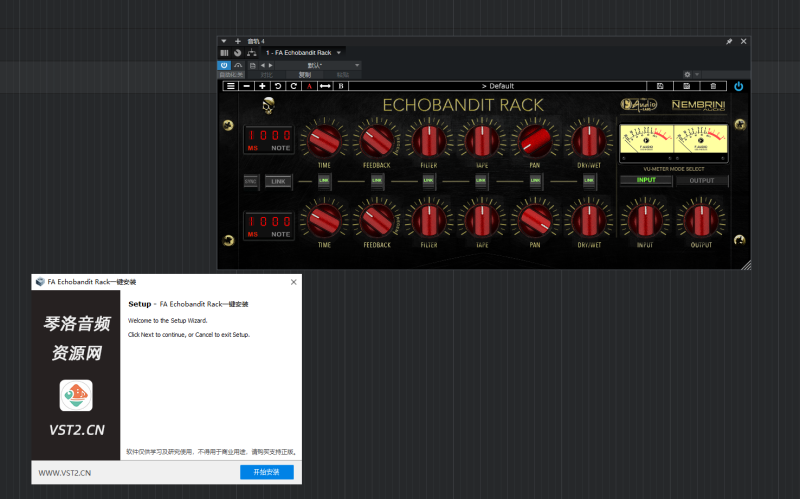800x499 pixels.
Task: Open the '1 - FA Echobandit Rack' plugin selector dropdown
Action: click(x=303, y=53)
